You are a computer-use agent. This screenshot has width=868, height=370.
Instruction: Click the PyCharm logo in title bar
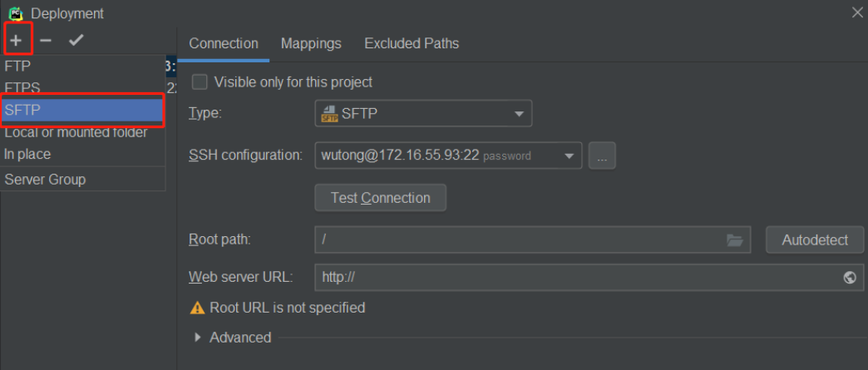pyautogui.click(x=15, y=13)
